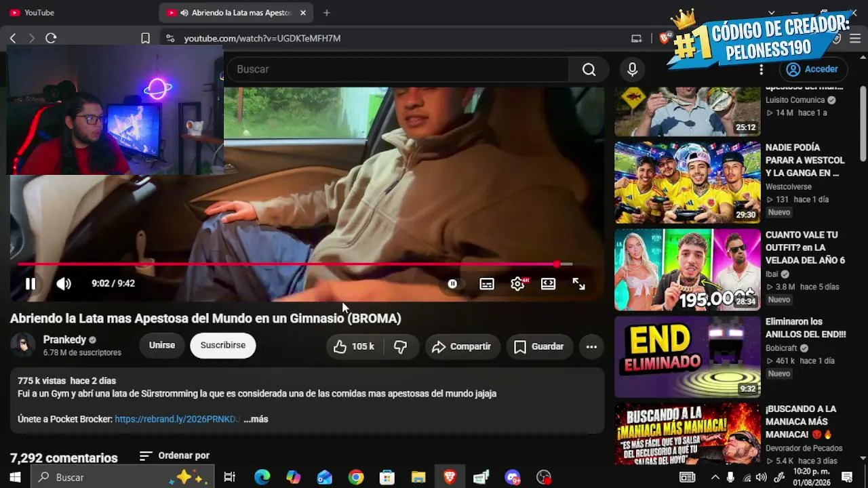Click the page vertical scrollbar

point(863,123)
